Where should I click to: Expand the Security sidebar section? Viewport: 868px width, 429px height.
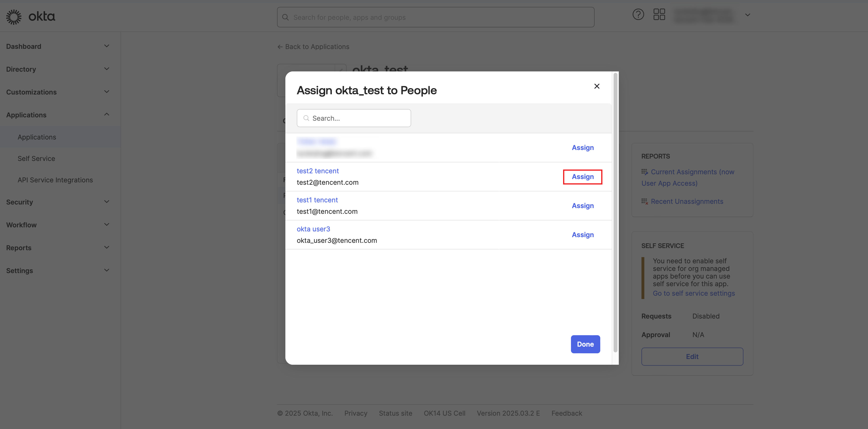point(106,202)
